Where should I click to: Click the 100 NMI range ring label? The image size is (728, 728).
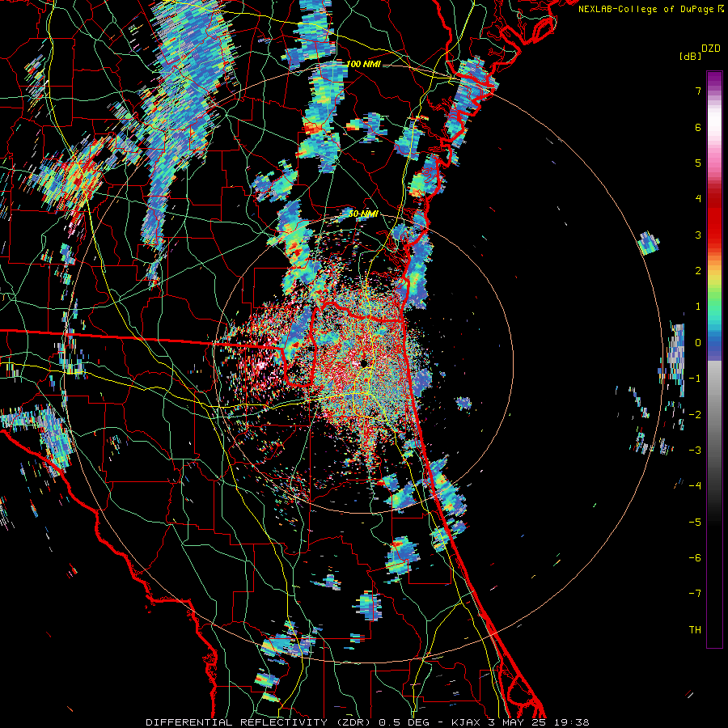point(363,64)
